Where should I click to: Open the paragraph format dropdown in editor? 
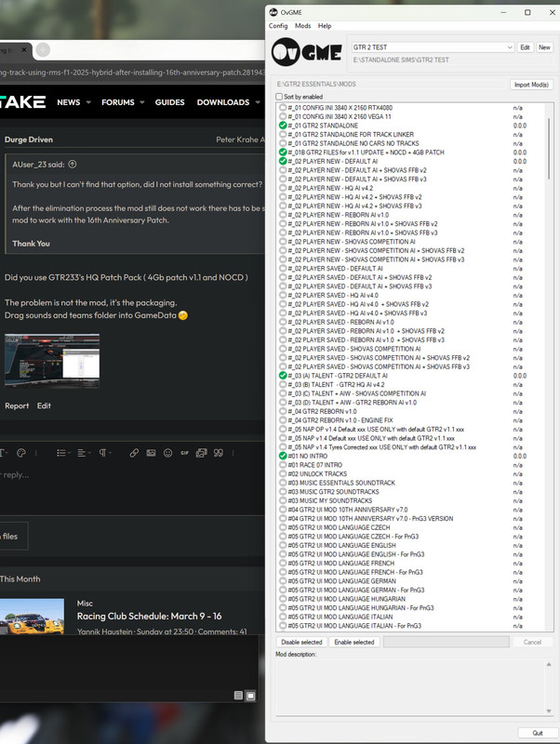tap(105, 453)
